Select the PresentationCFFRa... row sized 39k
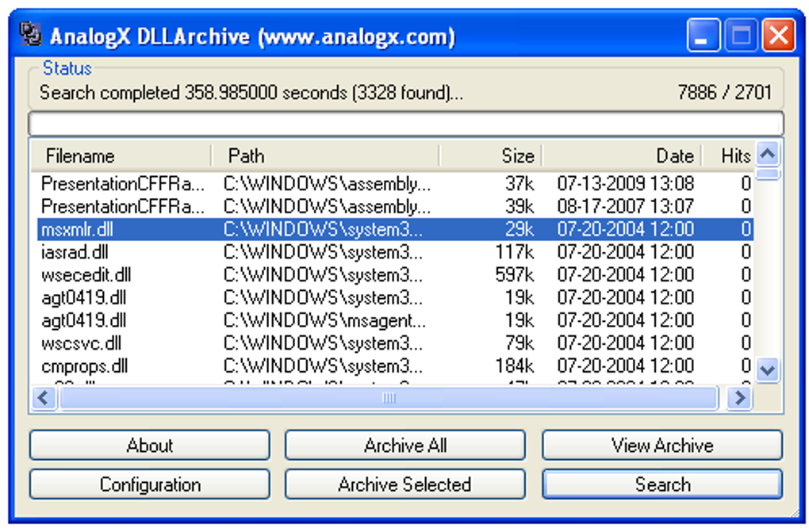Screen dimensions: 809x532 (395, 206)
